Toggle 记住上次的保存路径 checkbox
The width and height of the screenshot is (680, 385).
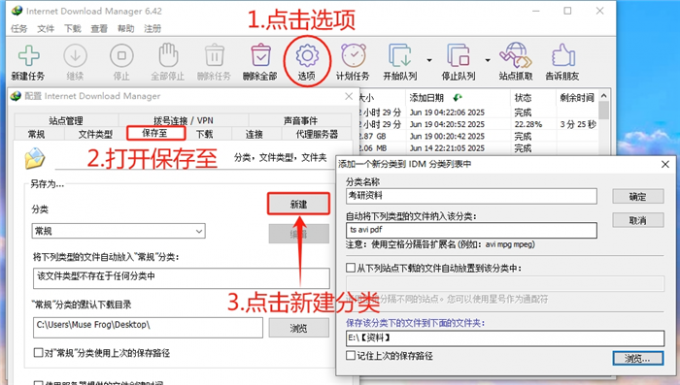pyautogui.click(x=350, y=356)
